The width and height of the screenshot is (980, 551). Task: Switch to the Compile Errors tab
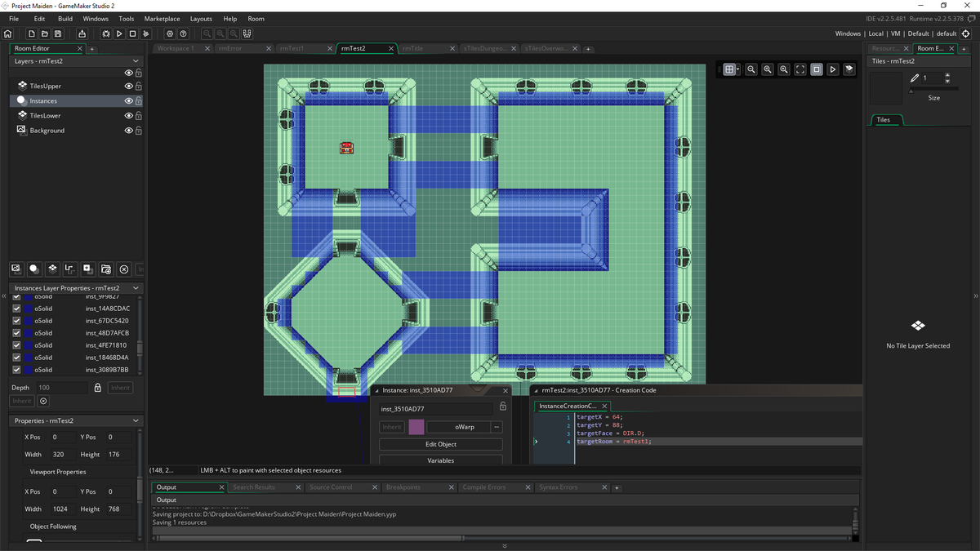[493, 487]
